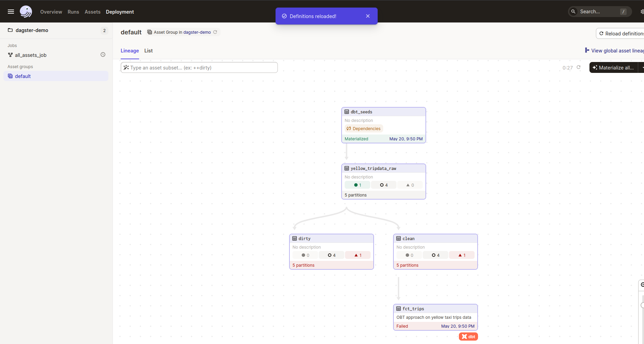Viewport: 644px width, 344px height.
Task: Click the search box in the header
Action: 600,12
